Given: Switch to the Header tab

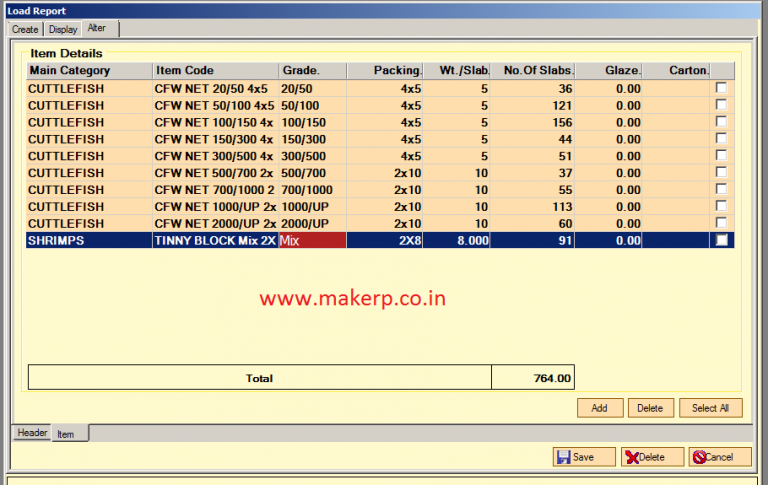Looking at the screenshot, I should click(32, 433).
